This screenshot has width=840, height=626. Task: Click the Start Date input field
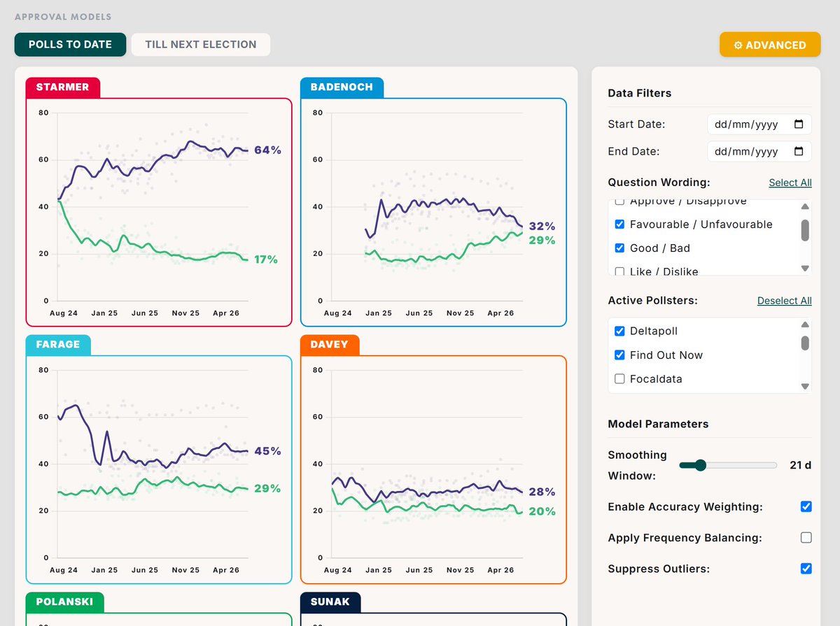click(x=759, y=125)
